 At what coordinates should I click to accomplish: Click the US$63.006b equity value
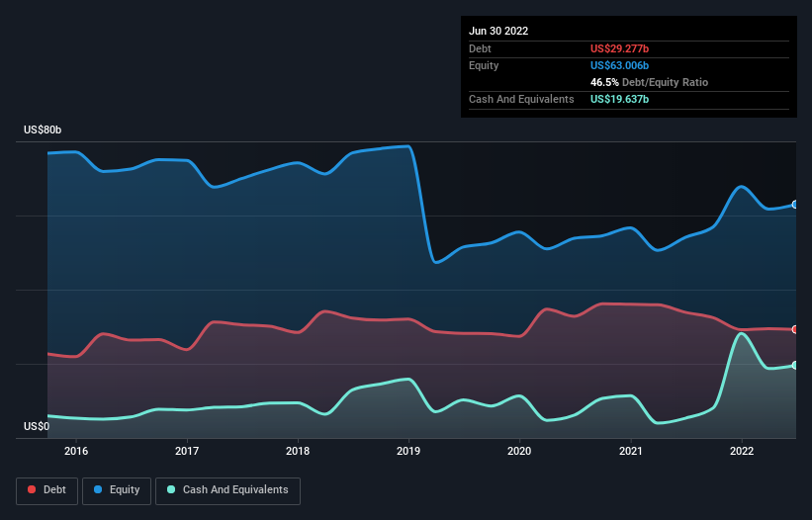(619, 65)
